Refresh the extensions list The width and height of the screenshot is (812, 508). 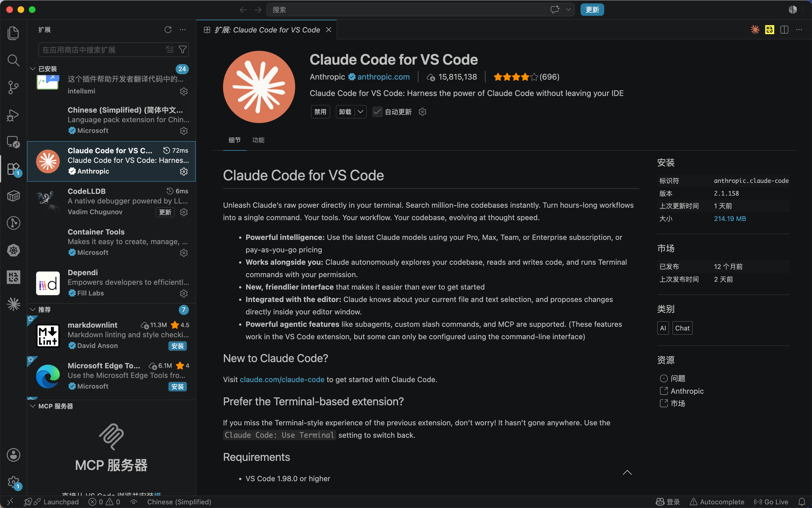coord(168,30)
